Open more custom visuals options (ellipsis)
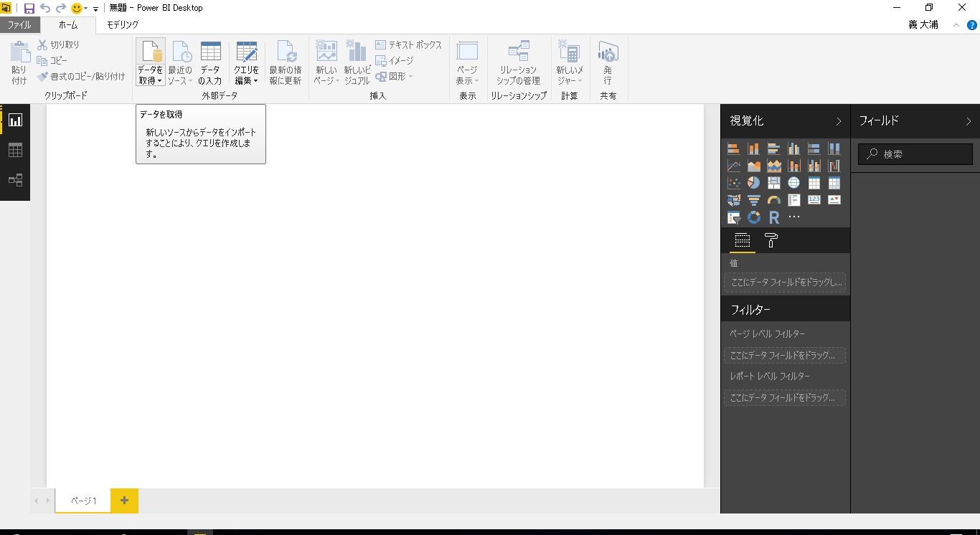The width and height of the screenshot is (980, 535). click(793, 217)
